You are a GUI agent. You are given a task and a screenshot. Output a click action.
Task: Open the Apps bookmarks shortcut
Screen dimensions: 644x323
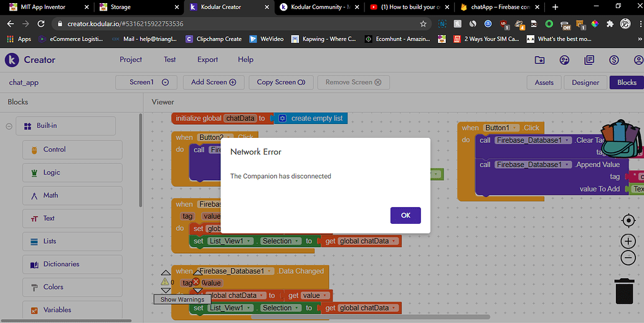point(19,39)
